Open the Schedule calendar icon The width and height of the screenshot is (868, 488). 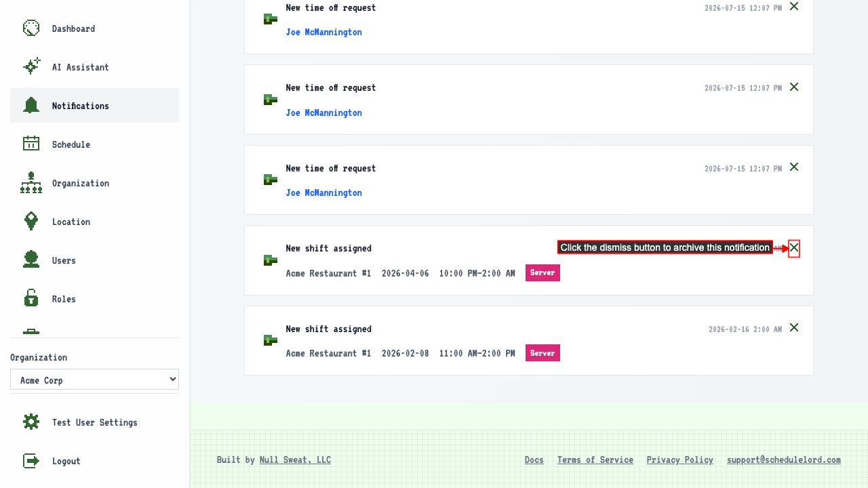click(31, 144)
